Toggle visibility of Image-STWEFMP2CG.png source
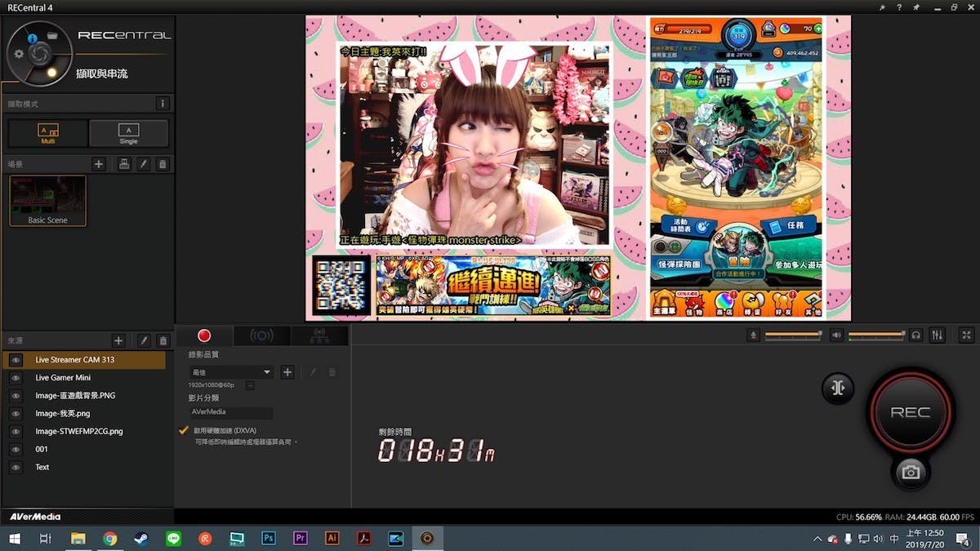Image resolution: width=980 pixels, height=551 pixels. click(15, 432)
